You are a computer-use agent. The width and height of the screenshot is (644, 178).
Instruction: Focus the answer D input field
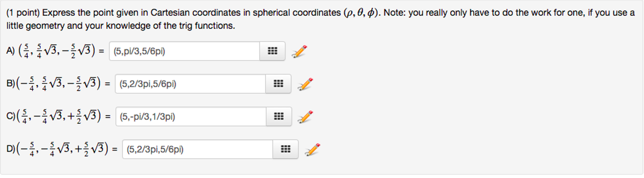[198, 149]
